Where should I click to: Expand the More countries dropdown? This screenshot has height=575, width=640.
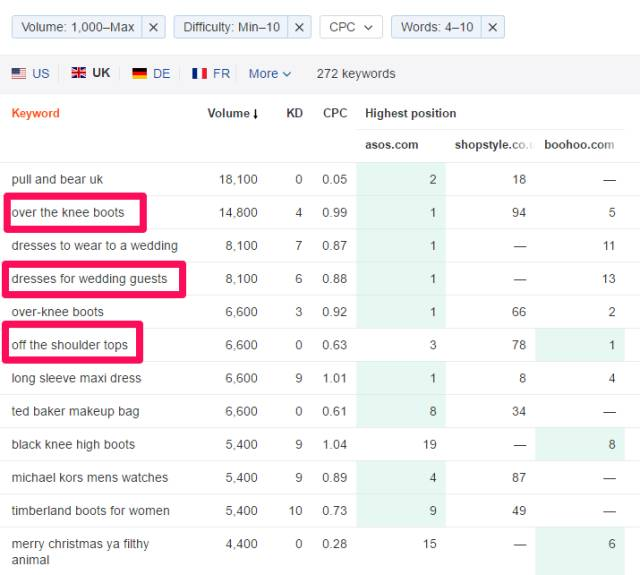click(x=270, y=73)
